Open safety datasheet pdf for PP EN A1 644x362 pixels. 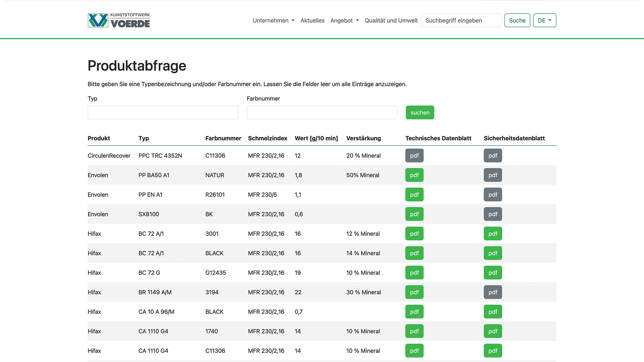pos(493,195)
